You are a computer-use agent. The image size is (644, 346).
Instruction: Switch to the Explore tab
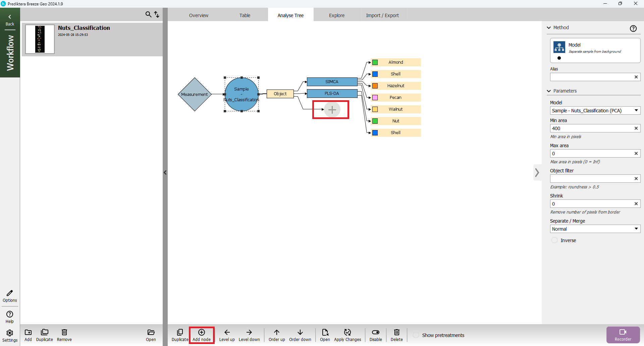(336, 15)
